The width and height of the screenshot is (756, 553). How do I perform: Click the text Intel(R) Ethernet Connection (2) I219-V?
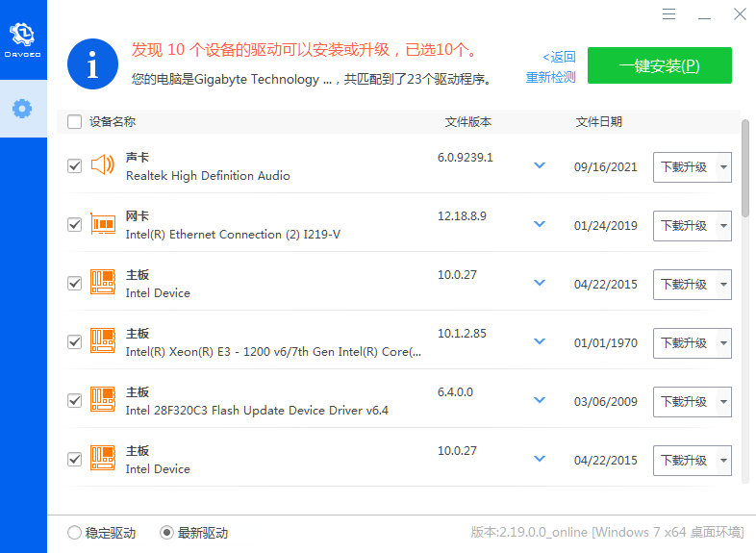pos(233,235)
